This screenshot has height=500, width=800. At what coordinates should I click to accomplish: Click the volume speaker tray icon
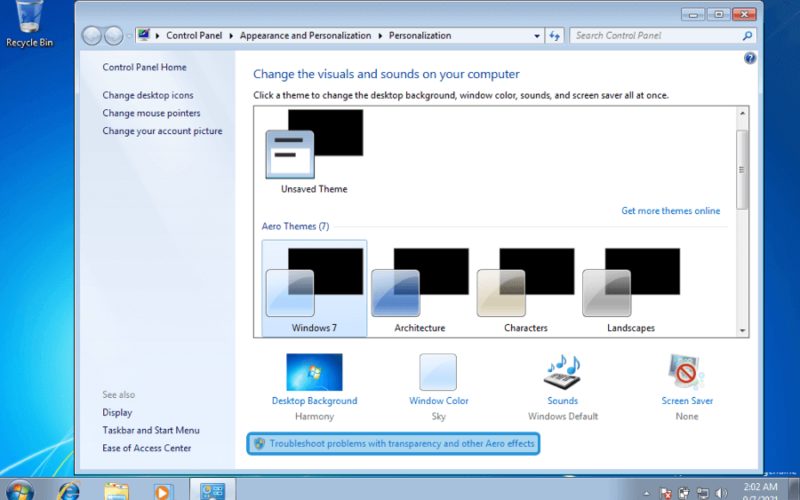click(721, 492)
